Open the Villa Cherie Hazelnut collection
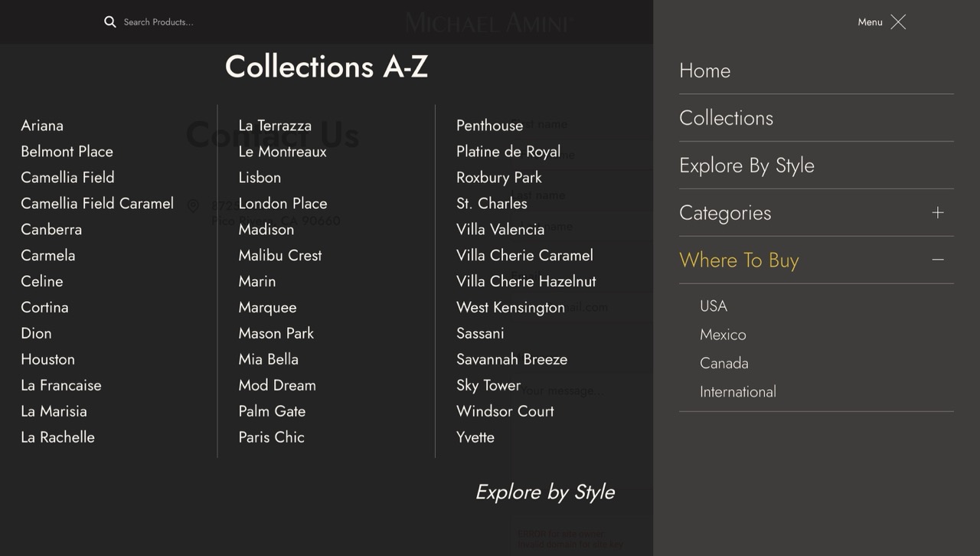 pyautogui.click(x=526, y=282)
